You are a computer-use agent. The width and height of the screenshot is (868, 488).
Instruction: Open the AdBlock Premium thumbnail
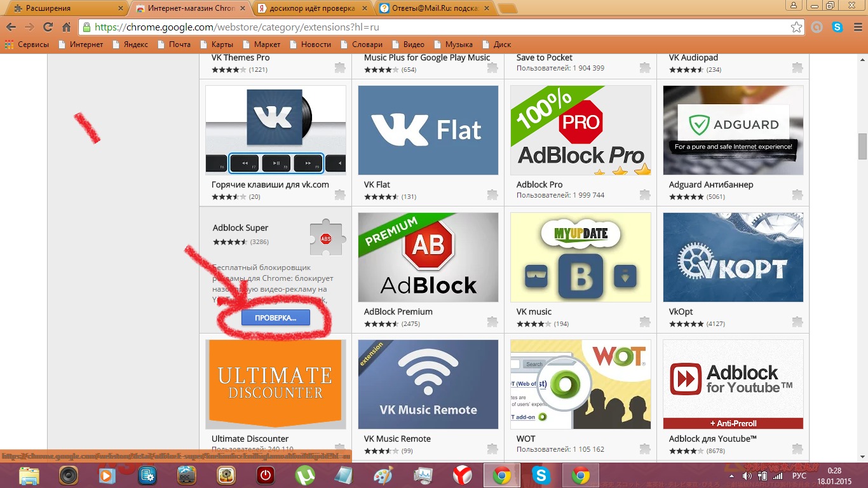(428, 257)
